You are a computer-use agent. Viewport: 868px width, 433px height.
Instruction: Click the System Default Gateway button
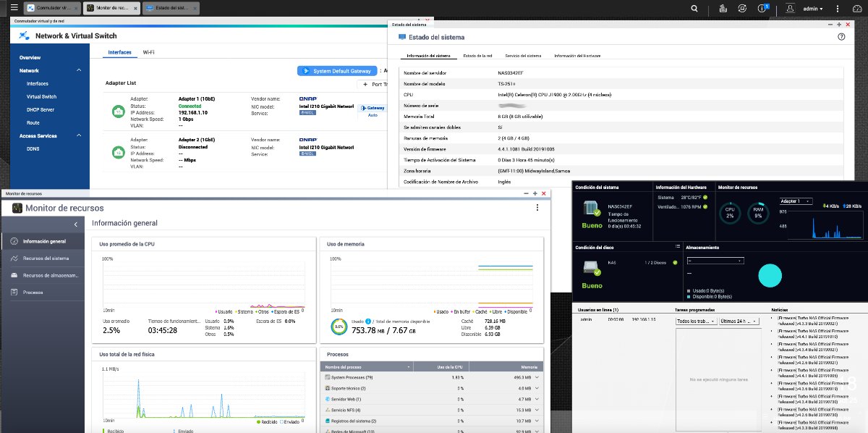point(337,71)
